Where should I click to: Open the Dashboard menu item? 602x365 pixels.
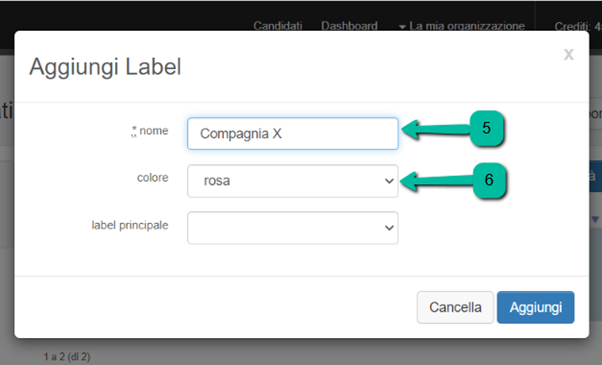349,26
